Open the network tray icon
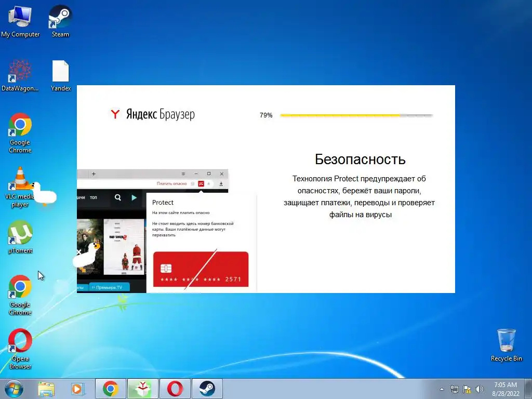The height and width of the screenshot is (399, 532). coord(454,389)
